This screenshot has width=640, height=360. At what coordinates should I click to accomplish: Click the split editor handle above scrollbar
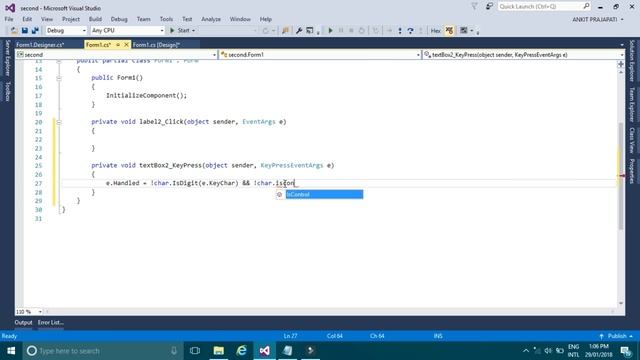(621, 64)
